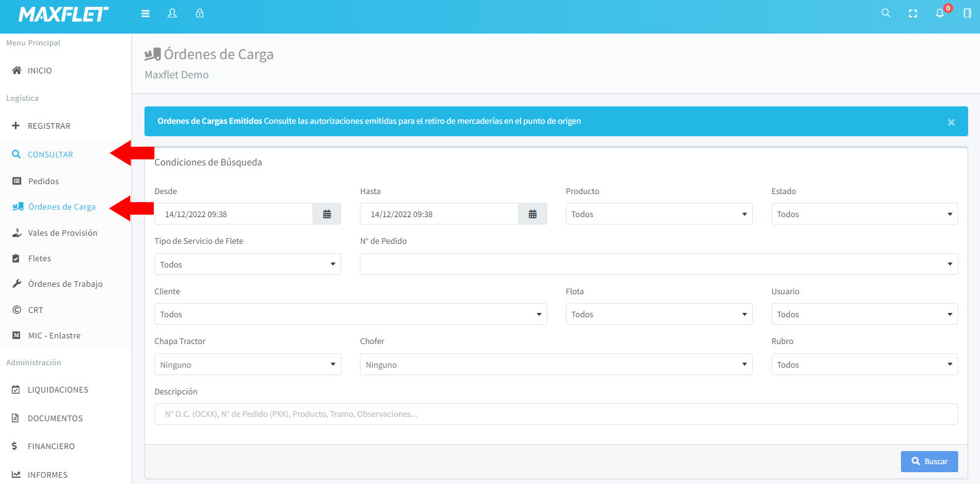
Task: Toggle the right sidebar panel icon
Action: (x=967, y=13)
